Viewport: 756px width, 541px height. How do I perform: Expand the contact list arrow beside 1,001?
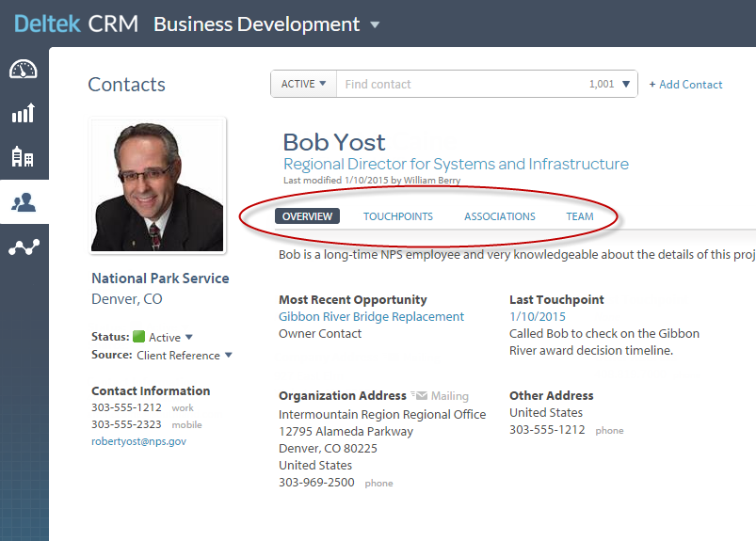[626, 85]
